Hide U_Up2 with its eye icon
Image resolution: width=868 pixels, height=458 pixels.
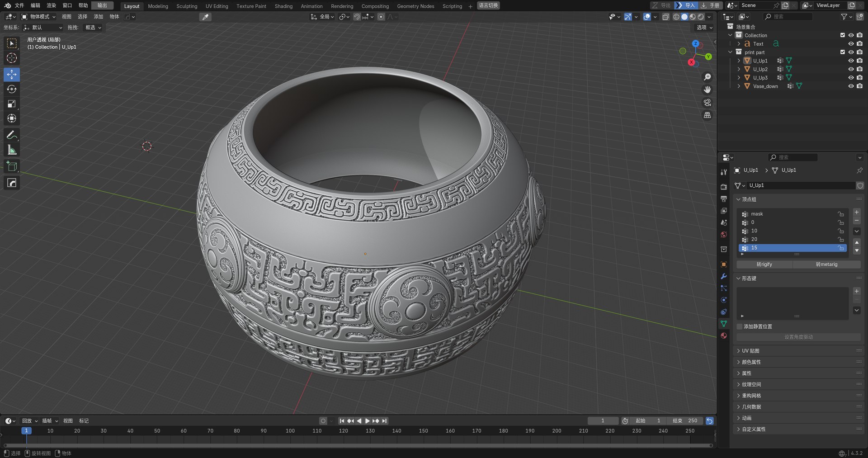[x=851, y=69]
